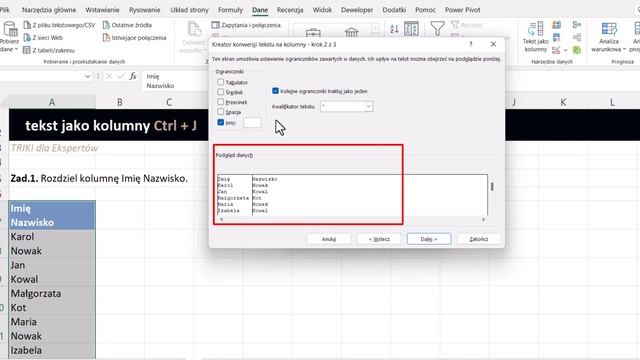Image resolution: width=640 pixels, height=360 pixels.
Task: Click preview horizontal scroll left arrow
Action: (x=221, y=219)
